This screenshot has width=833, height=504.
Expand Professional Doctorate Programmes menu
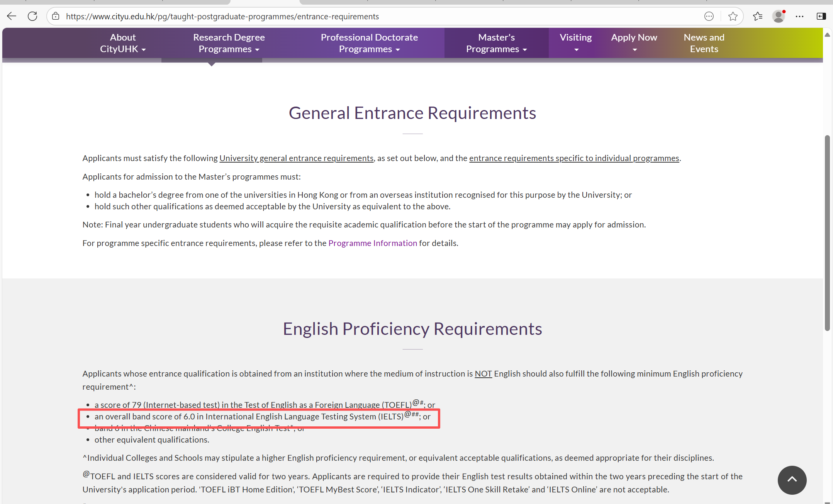pos(369,43)
